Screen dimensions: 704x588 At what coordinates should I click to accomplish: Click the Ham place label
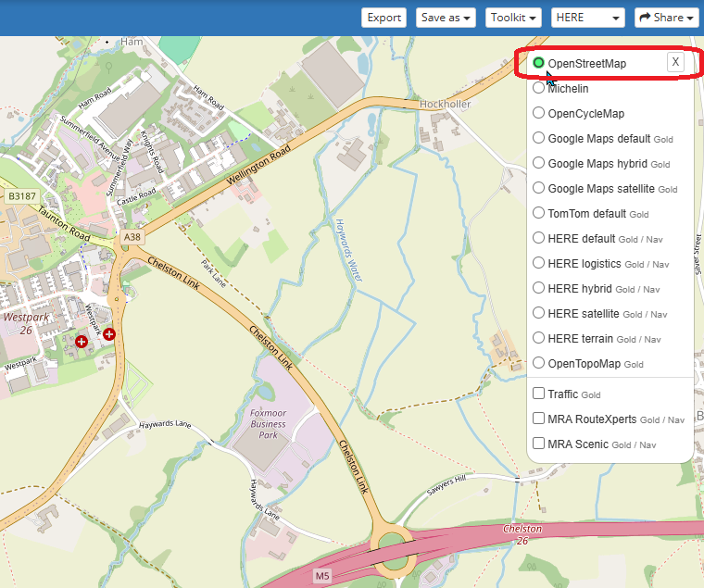pyautogui.click(x=132, y=42)
